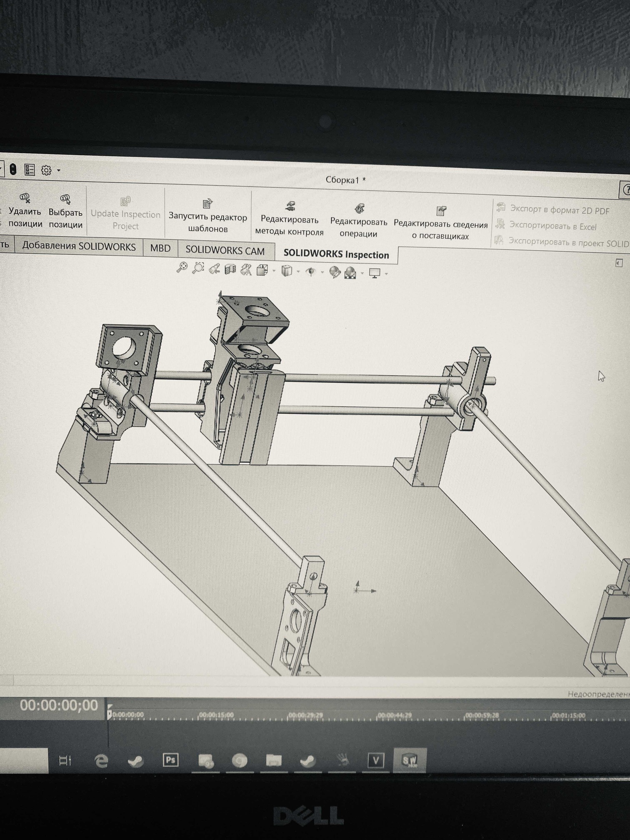Screen dimensions: 630x840
Task: Click the SOLIDWORKS taskbar icon
Action: [x=410, y=759]
